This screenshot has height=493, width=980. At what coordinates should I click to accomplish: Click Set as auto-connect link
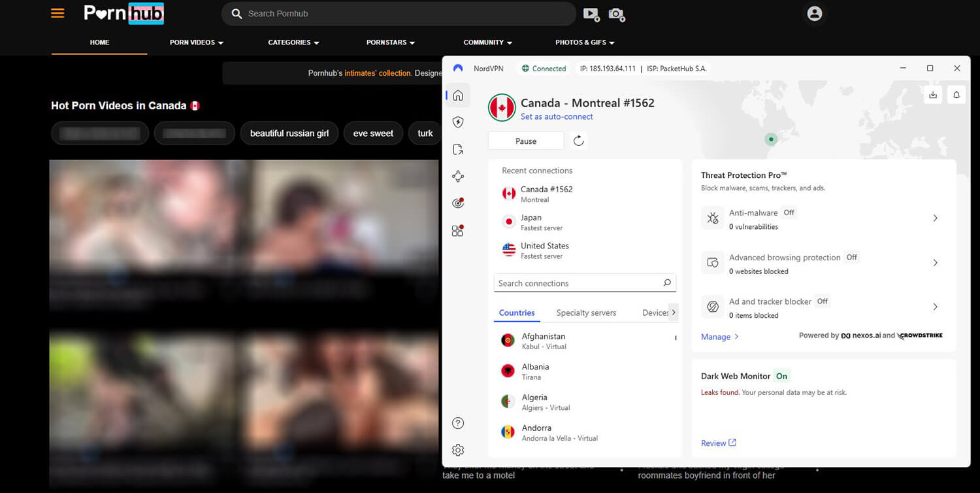[x=557, y=116]
